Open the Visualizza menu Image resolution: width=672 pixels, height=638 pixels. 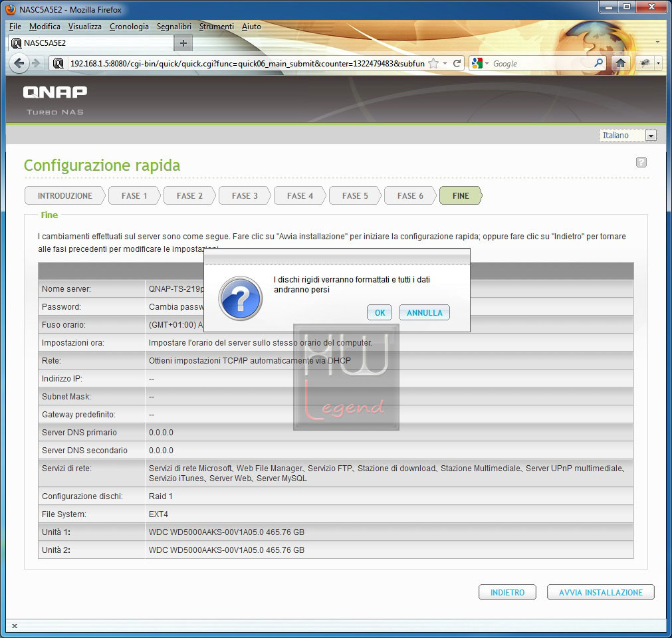click(85, 27)
